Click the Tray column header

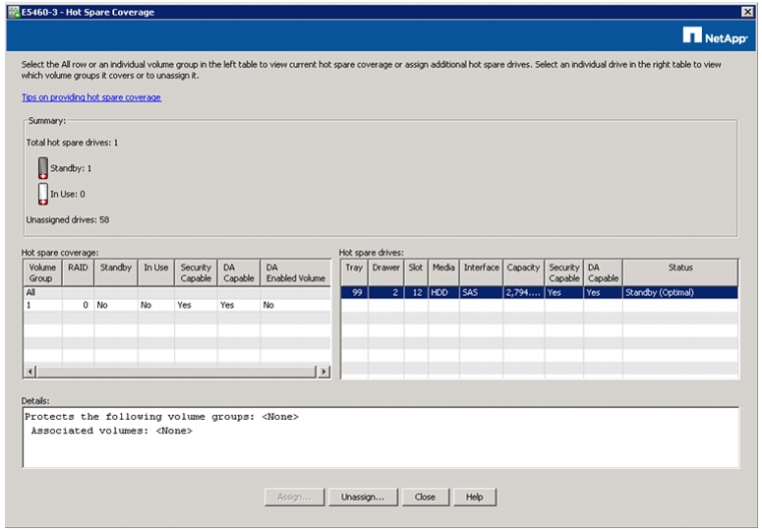(354, 272)
